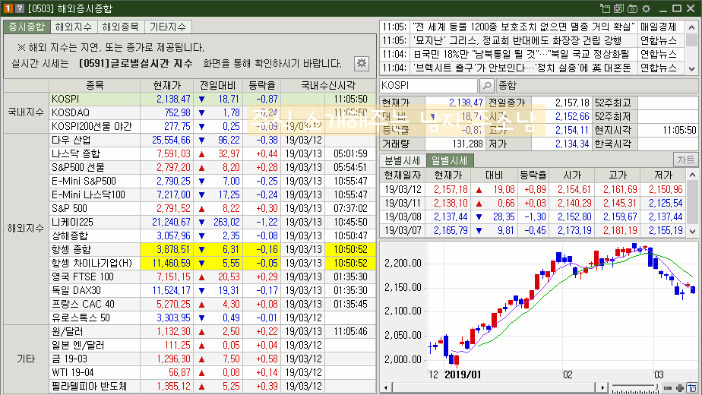
Task: Switch to the 증시종합 tab
Action: [x=27, y=27]
